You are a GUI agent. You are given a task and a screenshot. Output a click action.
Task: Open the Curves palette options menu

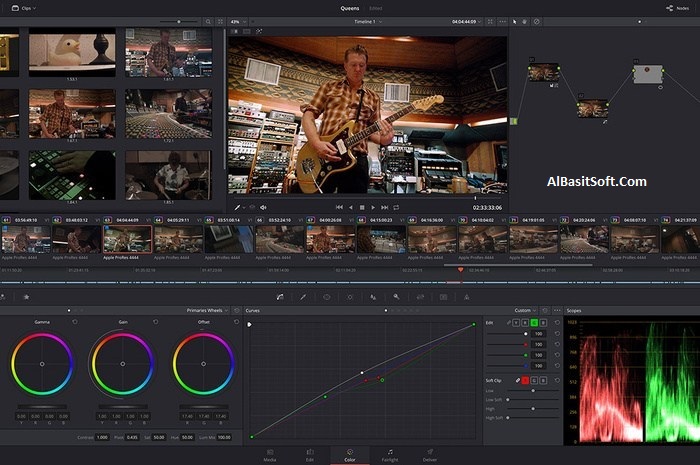point(557,310)
